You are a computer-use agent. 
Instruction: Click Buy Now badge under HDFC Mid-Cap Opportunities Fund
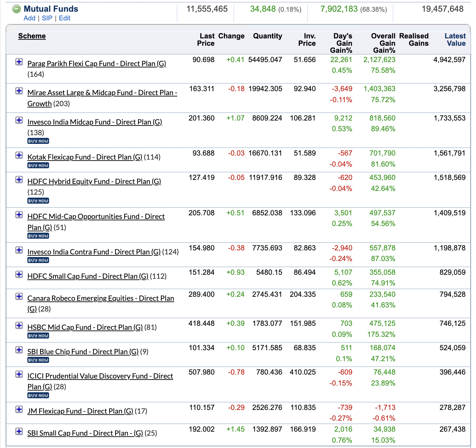point(38,236)
